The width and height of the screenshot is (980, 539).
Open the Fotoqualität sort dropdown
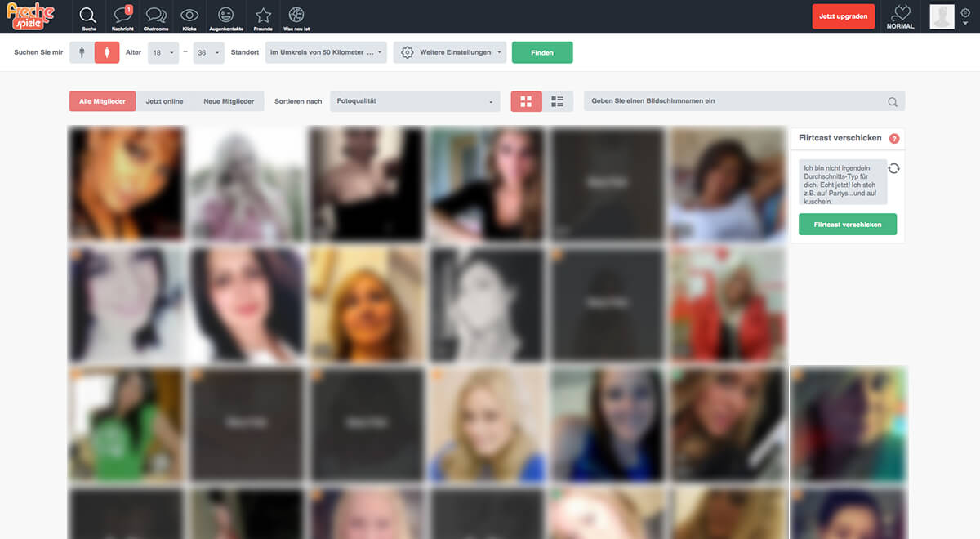pyautogui.click(x=415, y=101)
